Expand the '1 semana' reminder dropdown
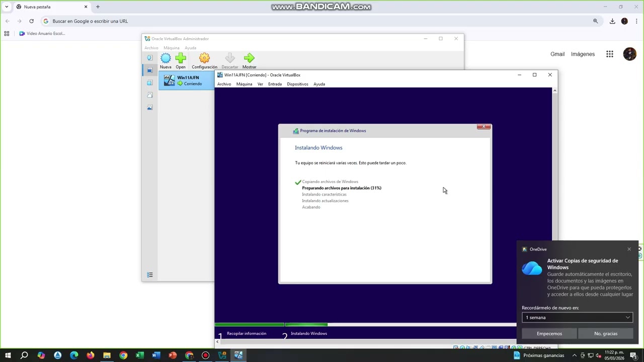This screenshot has width=644, height=362. pos(577,317)
